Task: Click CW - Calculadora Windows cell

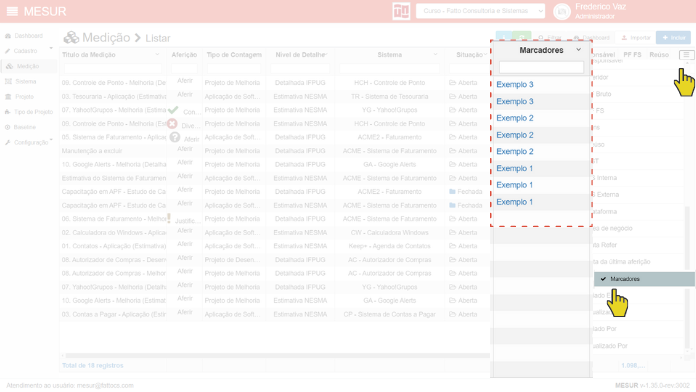Action: tap(389, 233)
